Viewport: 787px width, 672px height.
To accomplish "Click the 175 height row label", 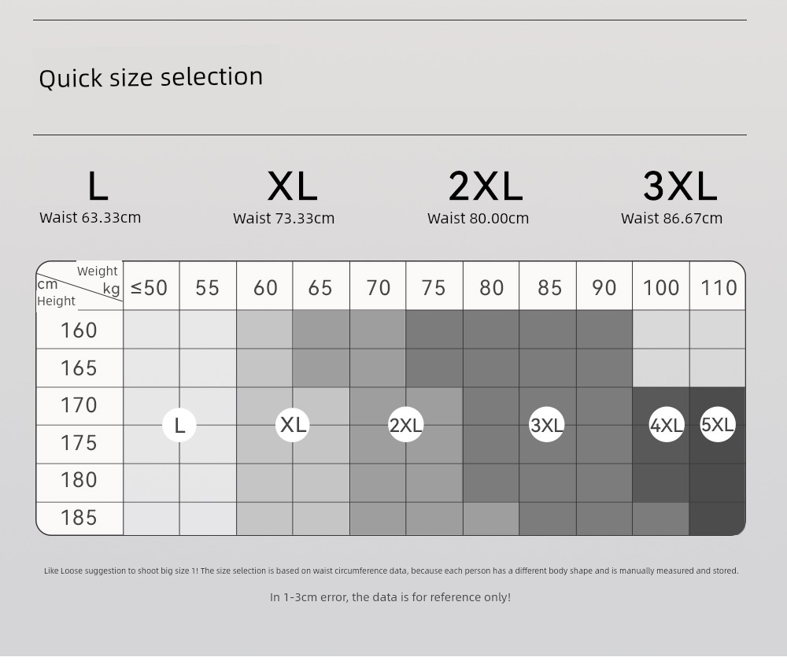I will coord(79,444).
